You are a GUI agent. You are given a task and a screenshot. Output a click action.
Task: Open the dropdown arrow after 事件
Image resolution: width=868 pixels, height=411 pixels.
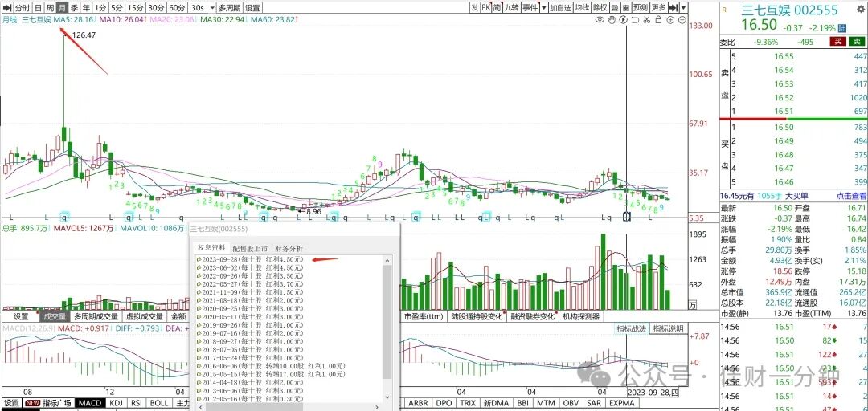(543, 7)
